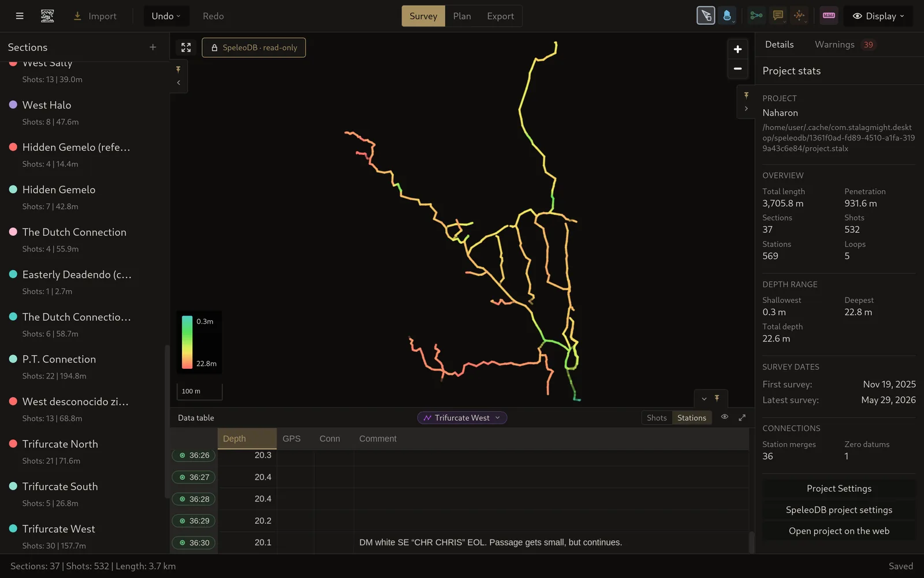Toggle the pink ruler measure tool
Screen dimensions: 924x578
[x=829, y=16]
